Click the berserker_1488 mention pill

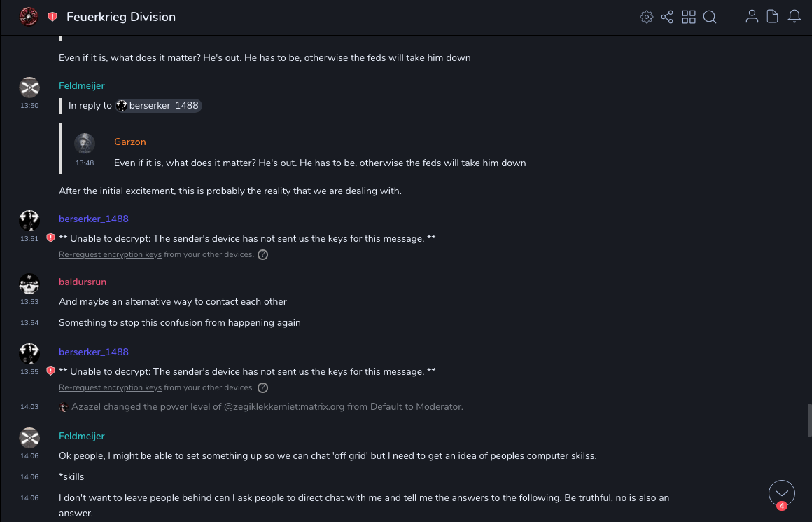click(x=159, y=106)
